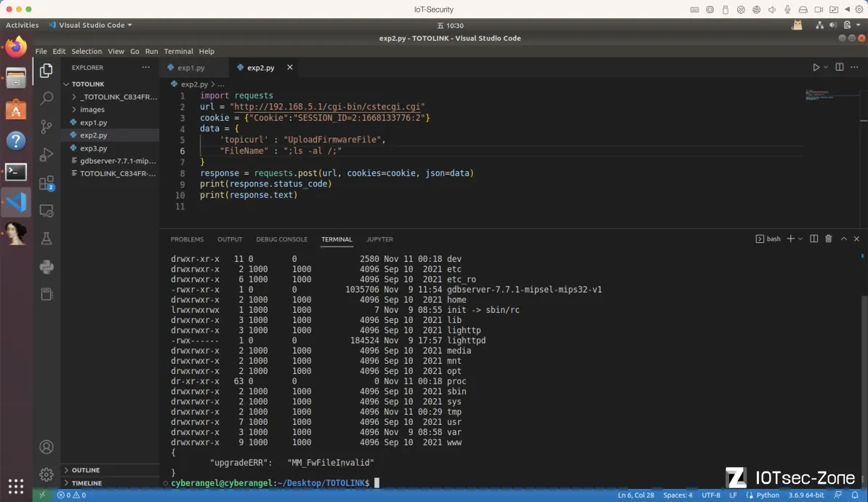The image size is (868, 502).
Task: Switch to the OUTPUT panel tab
Action: coord(230,239)
